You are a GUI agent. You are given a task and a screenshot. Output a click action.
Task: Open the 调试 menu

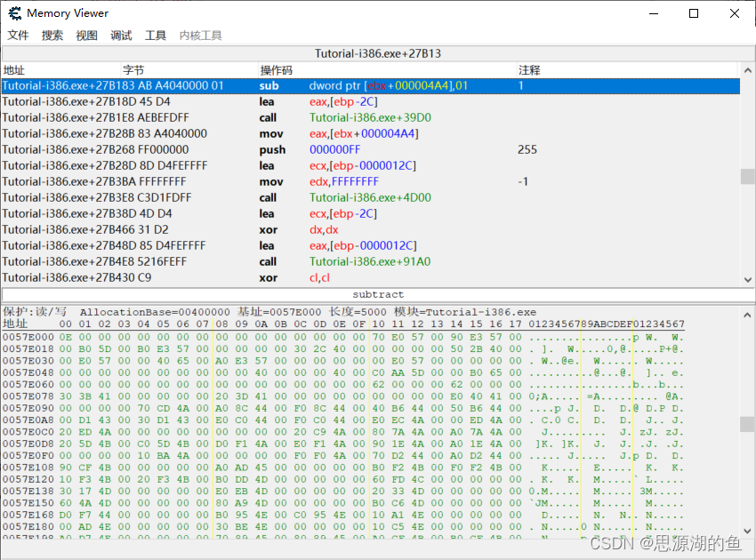click(x=121, y=36)
